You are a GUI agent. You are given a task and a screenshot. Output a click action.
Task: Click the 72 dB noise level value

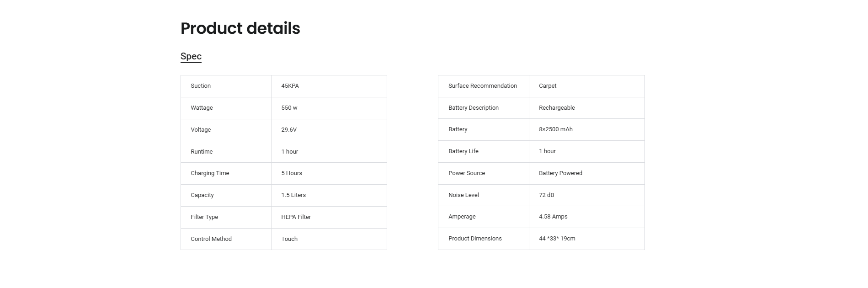546,195
